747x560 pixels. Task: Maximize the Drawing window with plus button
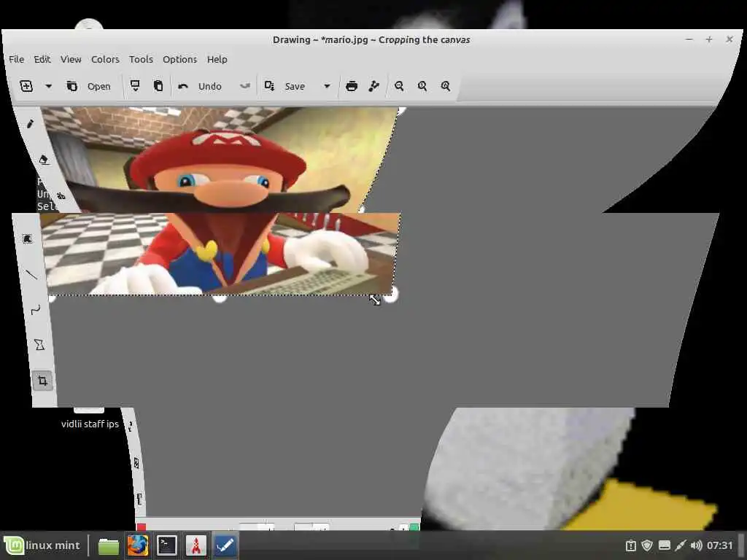click(709, 39)
